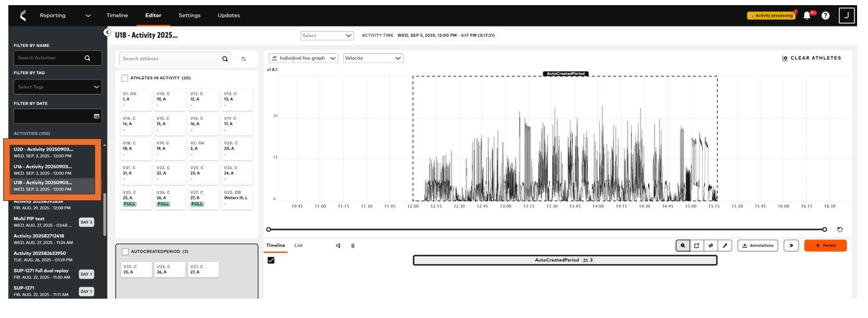The height and width of the screenshot is (318, 868).
Task: Click the Clear Athletes button
Action: tap(811, 58)
